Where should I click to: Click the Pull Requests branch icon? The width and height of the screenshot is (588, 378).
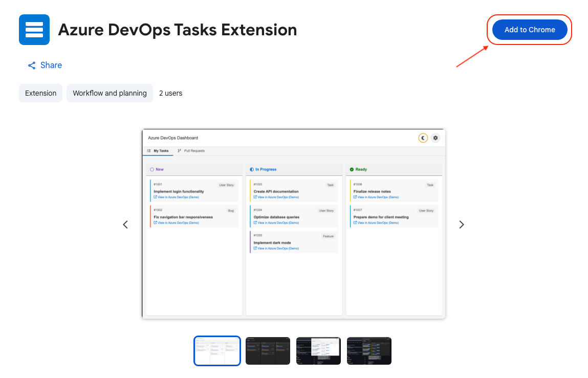[x=179, y=151]
